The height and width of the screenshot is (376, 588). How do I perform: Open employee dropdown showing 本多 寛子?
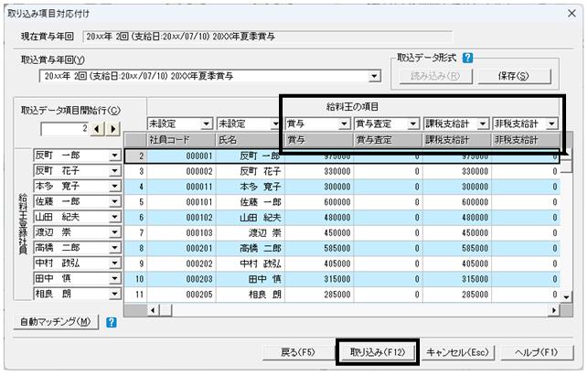(114, 187)
